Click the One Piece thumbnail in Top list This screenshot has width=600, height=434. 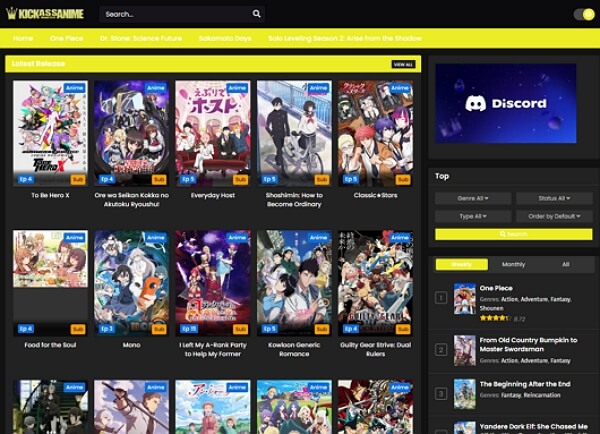click(x=465, y=299)
